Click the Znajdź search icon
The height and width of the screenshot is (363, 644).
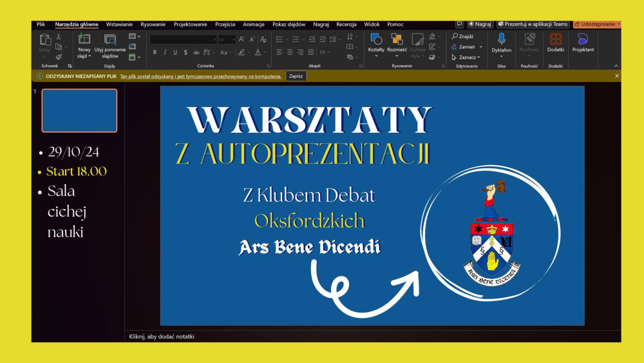click(455, 36)
